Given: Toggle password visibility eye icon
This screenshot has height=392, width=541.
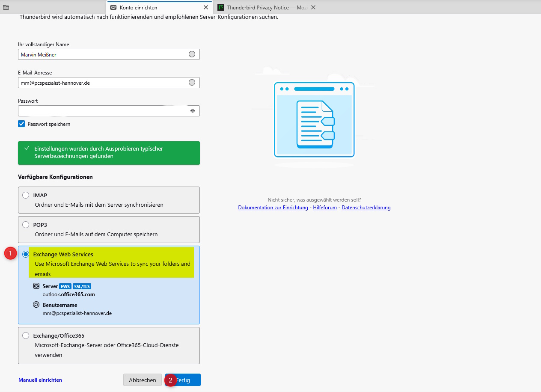Looking at the screenshot, I should point(193,111).
